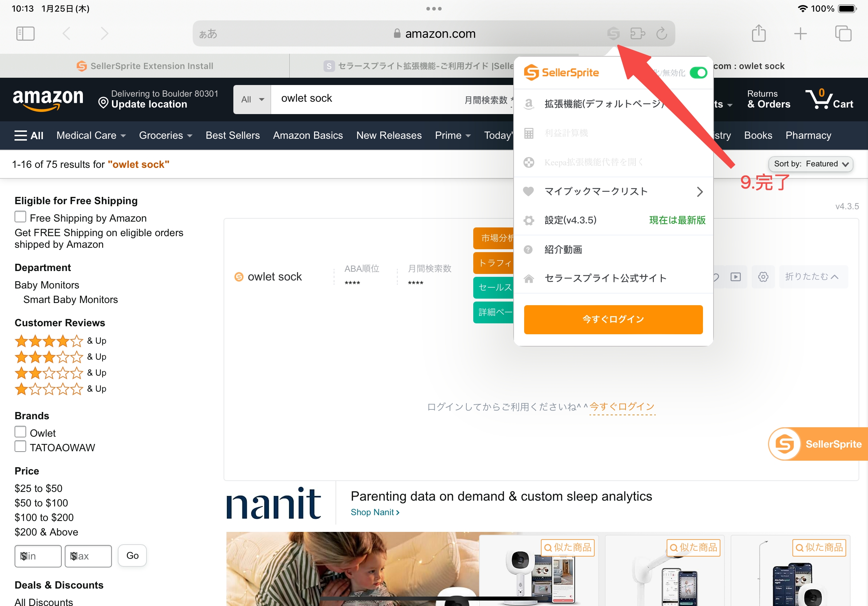Switch to SellerSprite Extension Install tab
The height and width of the screenshot is (606, 868).
tap(145, 66)
